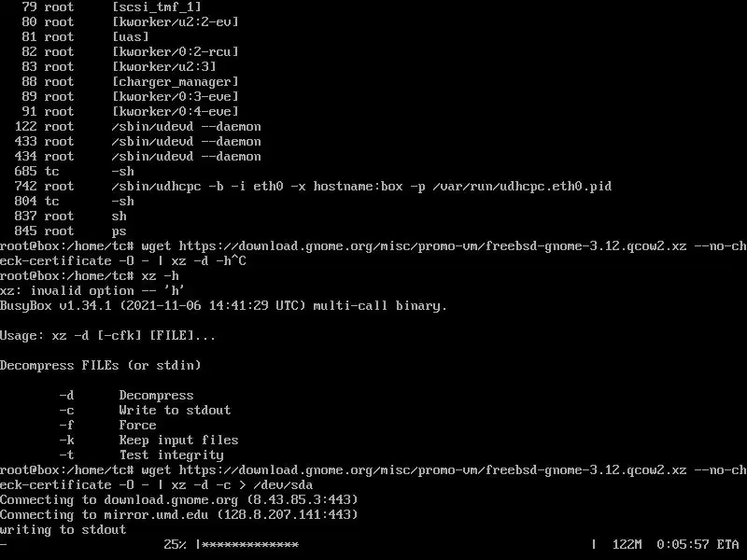
Task: Click the 25% progress indicator
Action: tap(175, 544)
